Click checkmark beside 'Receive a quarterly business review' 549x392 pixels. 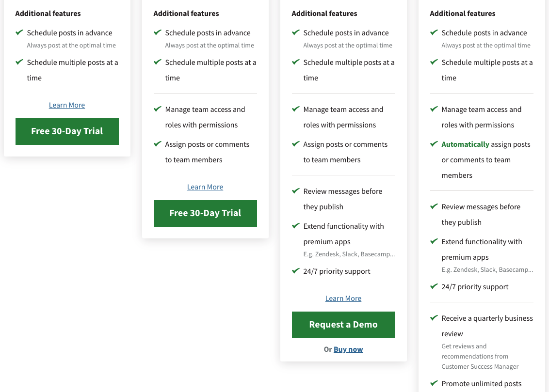pyautogui.click(x=434, y=318)
